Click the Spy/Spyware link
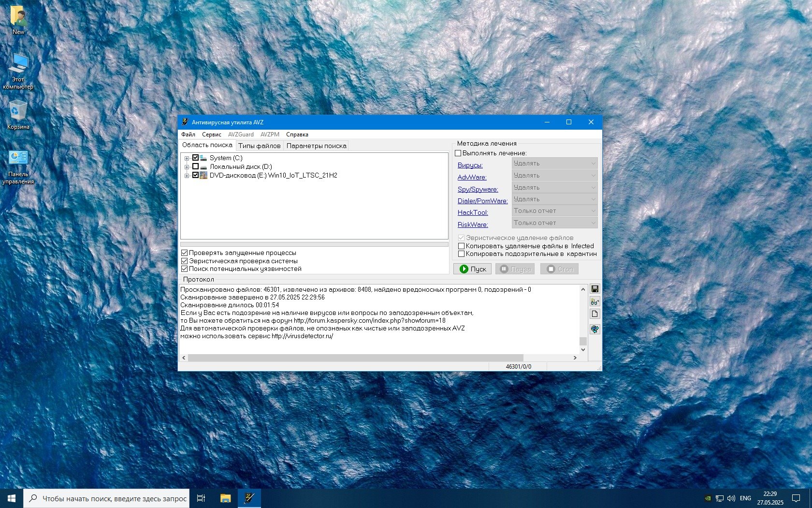 click(478, 189)
